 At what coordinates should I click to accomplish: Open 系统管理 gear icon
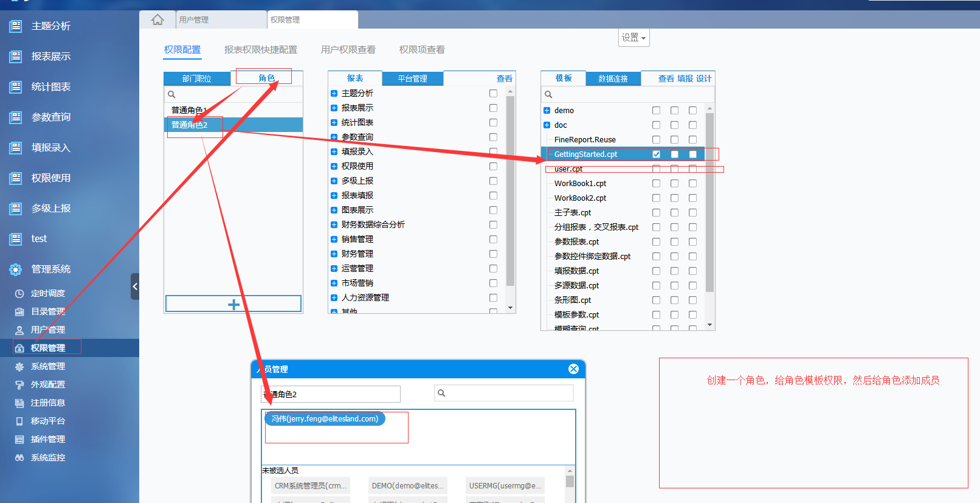tap(19, 367)
